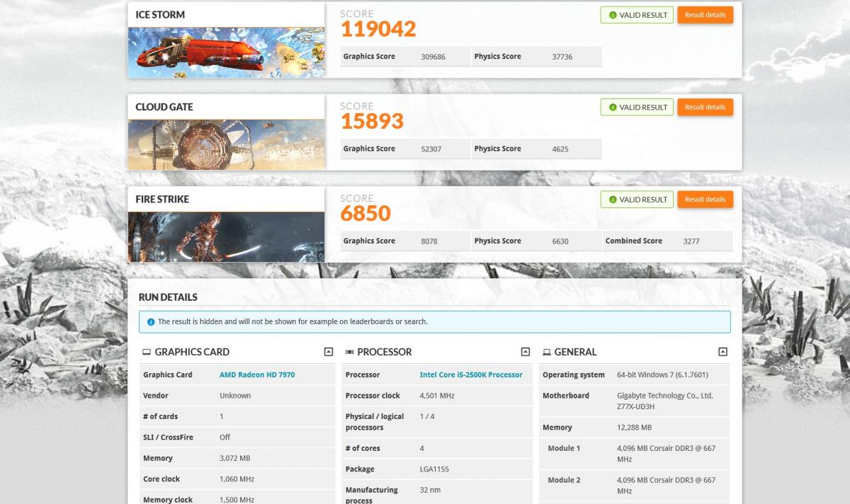This screenshot has width=850, height=504.
Task: Click Ice Storm Physics Score value 37736
Action: coord(563,57)
